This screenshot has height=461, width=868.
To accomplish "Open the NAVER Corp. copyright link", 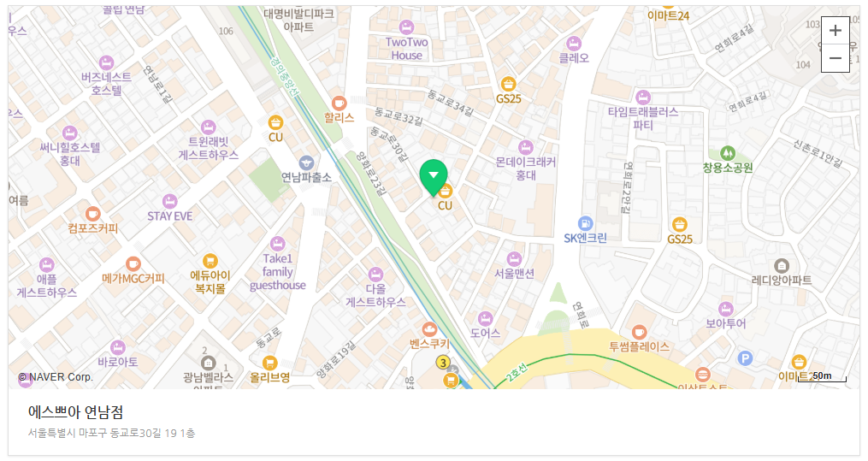I will tap(56, 377).
